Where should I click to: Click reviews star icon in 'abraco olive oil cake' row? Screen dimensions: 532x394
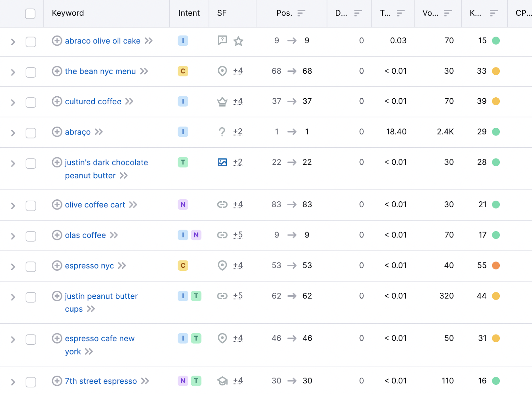238,41
